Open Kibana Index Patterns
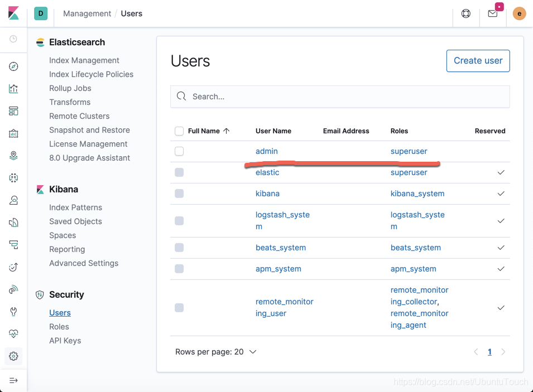The height and width of the screenshot is (392, 533). click(75, 207)
